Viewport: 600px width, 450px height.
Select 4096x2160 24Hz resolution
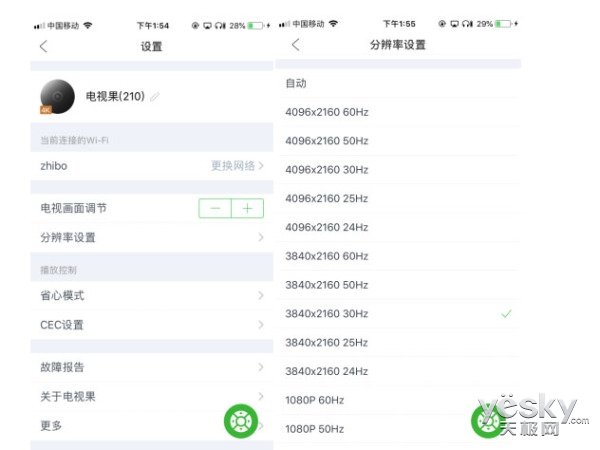[398, 227]
